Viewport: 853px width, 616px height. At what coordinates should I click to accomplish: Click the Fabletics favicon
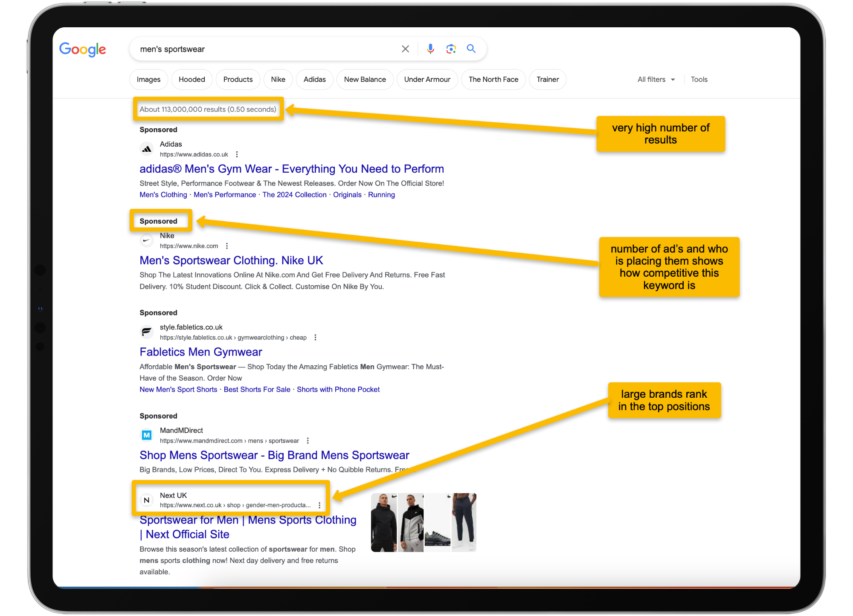[x=147, y=332]
